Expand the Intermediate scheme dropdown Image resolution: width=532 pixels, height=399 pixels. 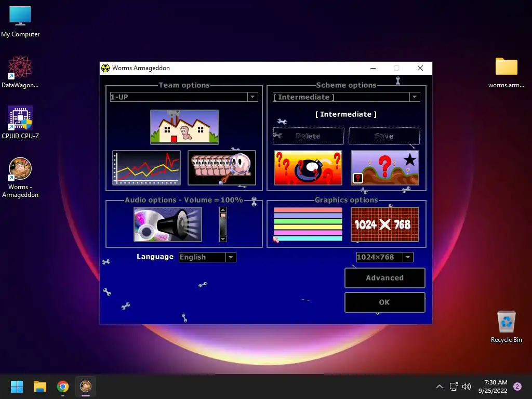pyautogui.click(x=415, y=97)
